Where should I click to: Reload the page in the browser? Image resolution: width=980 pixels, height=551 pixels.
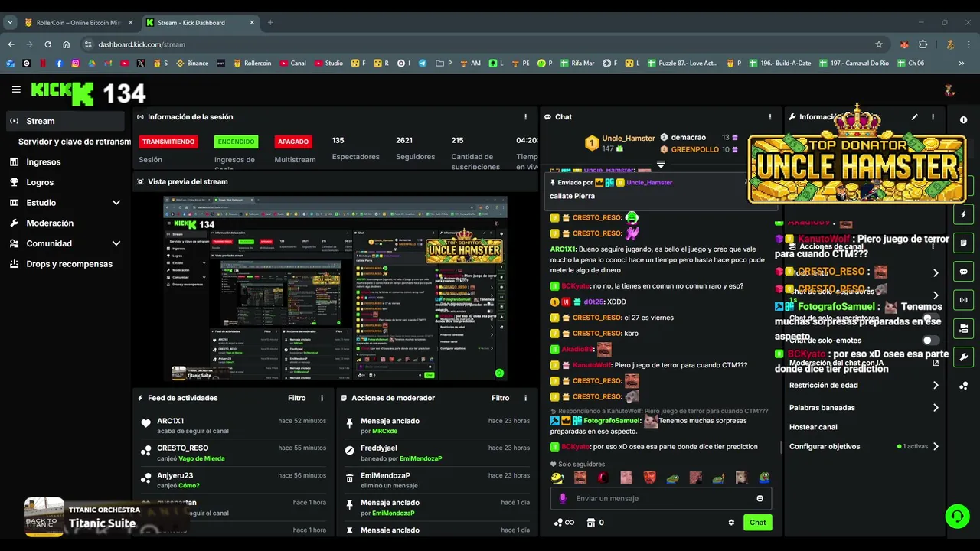(47, 44)
